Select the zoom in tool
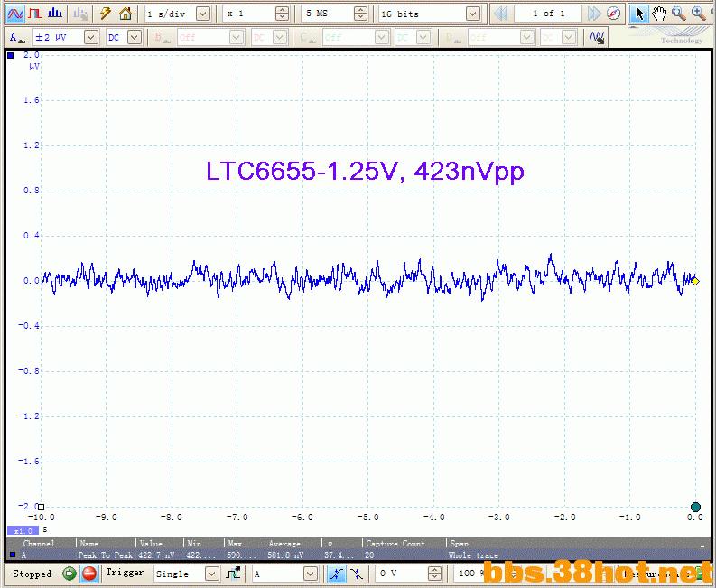The width and height of the screenshot is (716, 588). tap(699, 14)
